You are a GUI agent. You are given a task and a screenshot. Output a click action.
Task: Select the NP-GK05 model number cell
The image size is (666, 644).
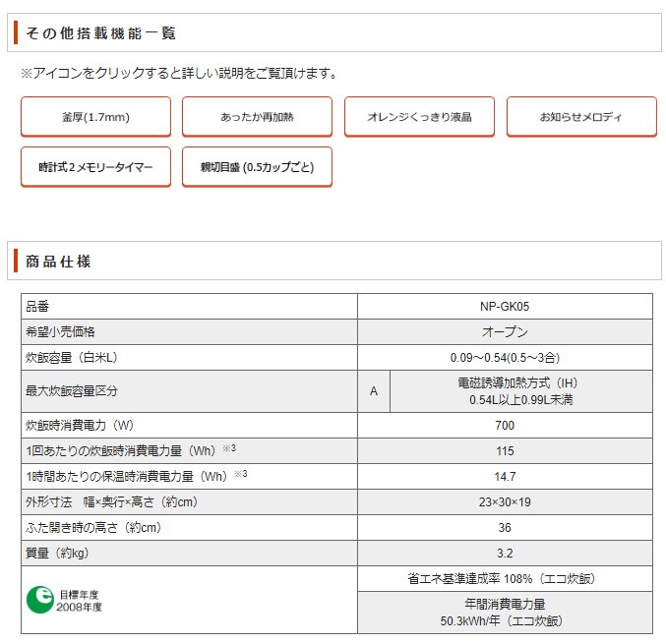point(505,306)
